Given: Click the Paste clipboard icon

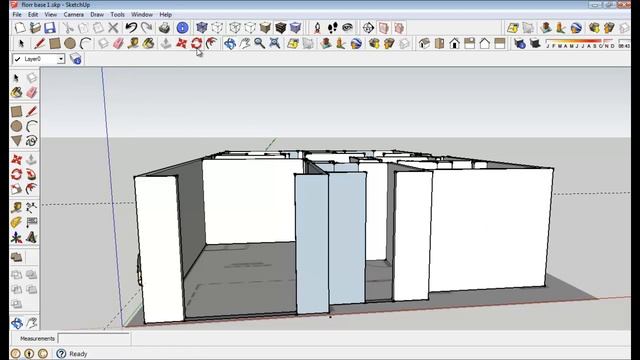Looking at the screenshot, I should [98, 28].
